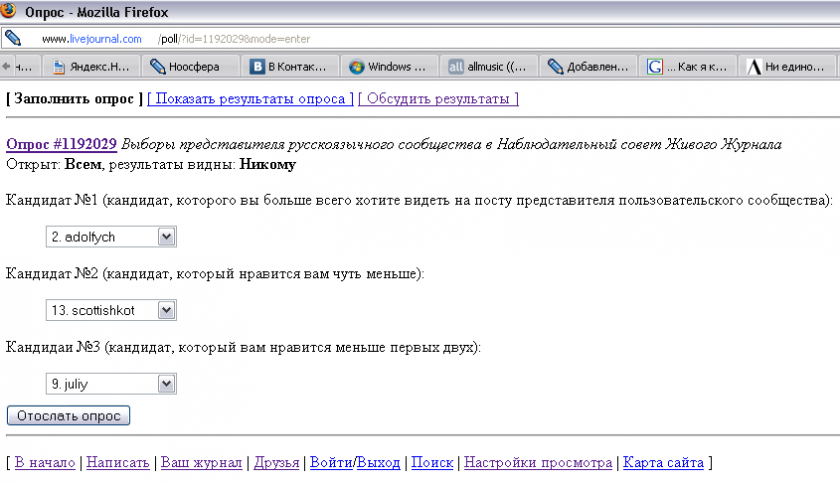Open the Кандидат №2 dropdown showing scottishkot
The width and height of the screenshot is (840, 485).
[x=111, y=310]
